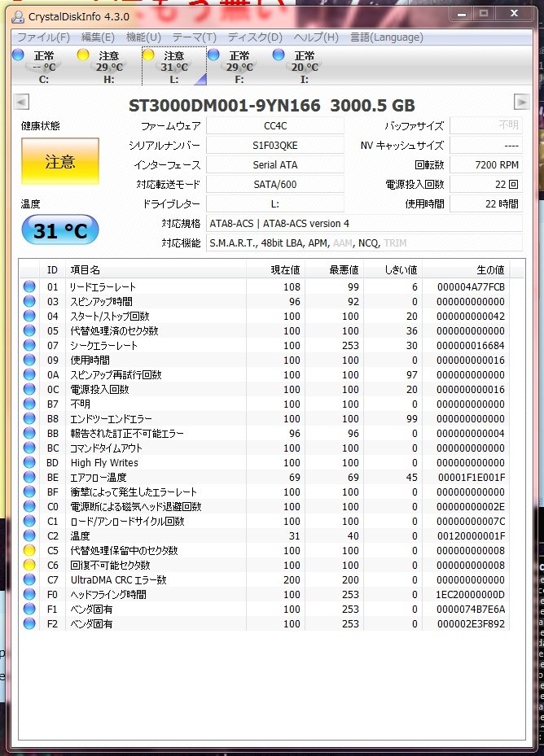544x756 pixels.
Task: Select the コマンドタイムアウト row
Action: 265,448
